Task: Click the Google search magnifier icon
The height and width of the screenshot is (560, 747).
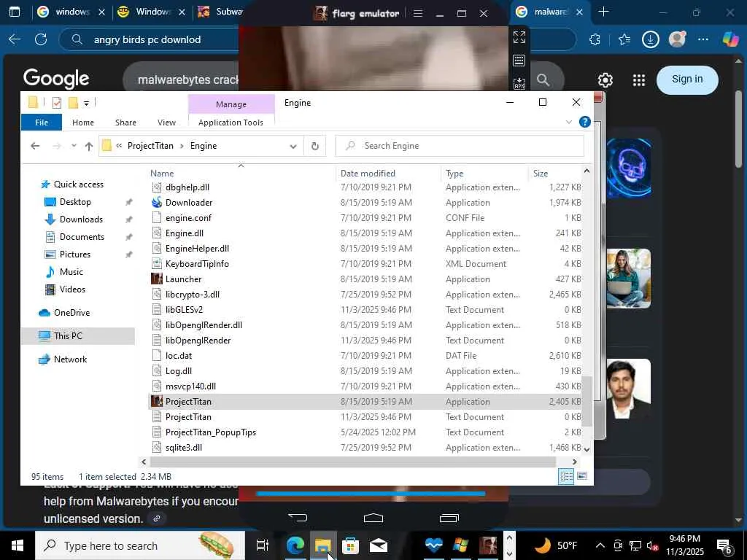Action: tap(543, 80)
